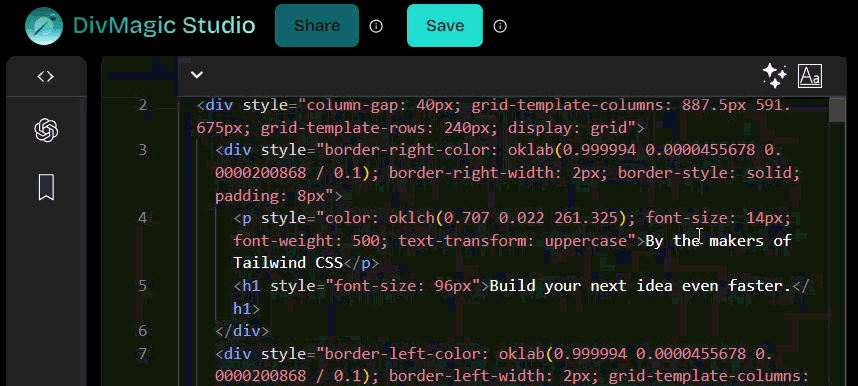Click the info icon next to Save
858x386 pixels.
point(500,26)
